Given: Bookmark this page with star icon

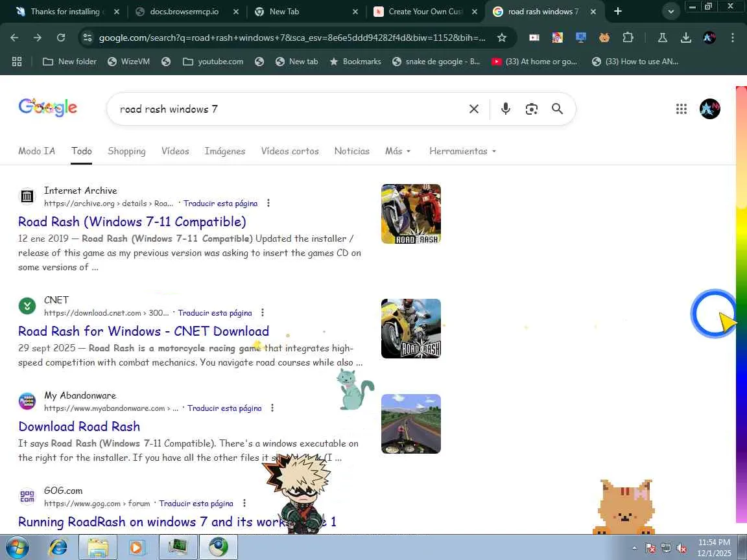Looking at the screenshot, I should [x=502, y=38].
